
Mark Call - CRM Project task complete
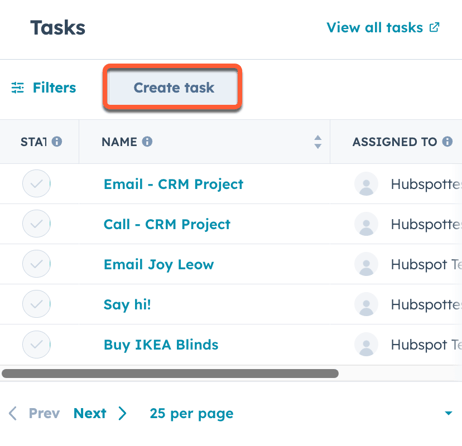coord(37,224)
